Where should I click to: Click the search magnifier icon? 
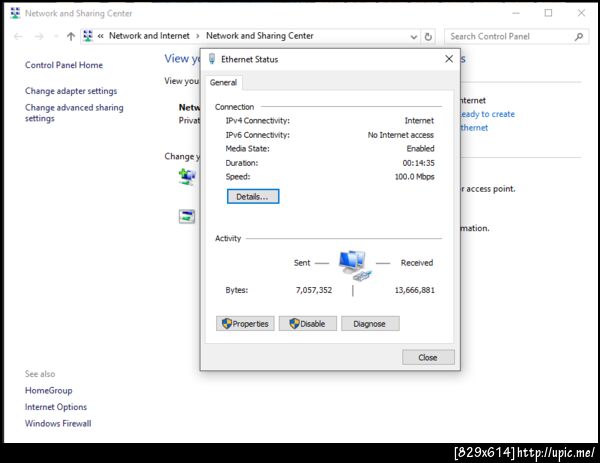click(x=579, y=37)
